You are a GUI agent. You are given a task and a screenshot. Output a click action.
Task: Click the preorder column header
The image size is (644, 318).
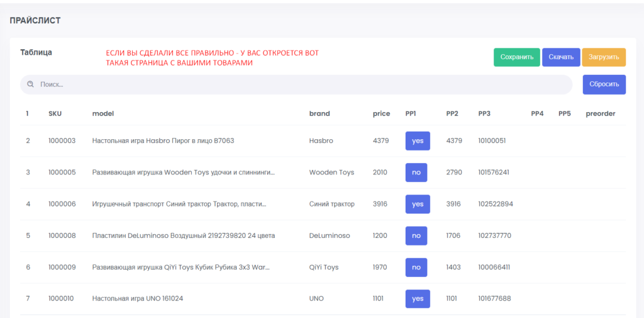point(601,114)
